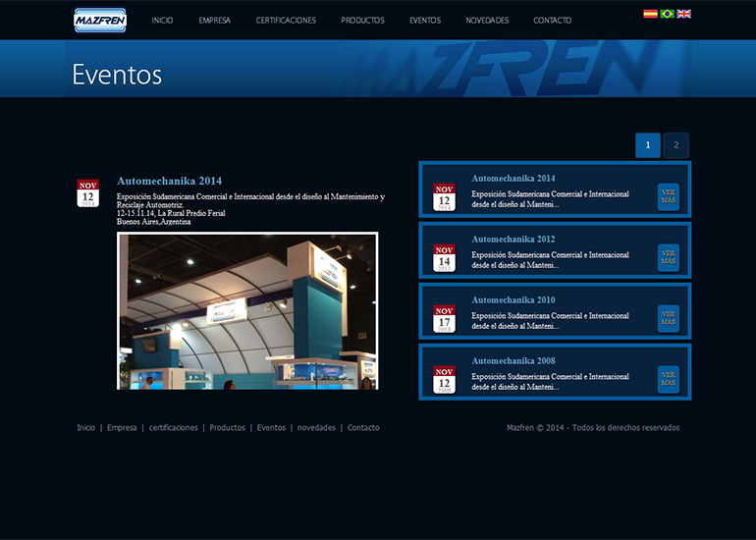Switch language with the Spanish flag
The image size is (756, 540).
(650, 14)
